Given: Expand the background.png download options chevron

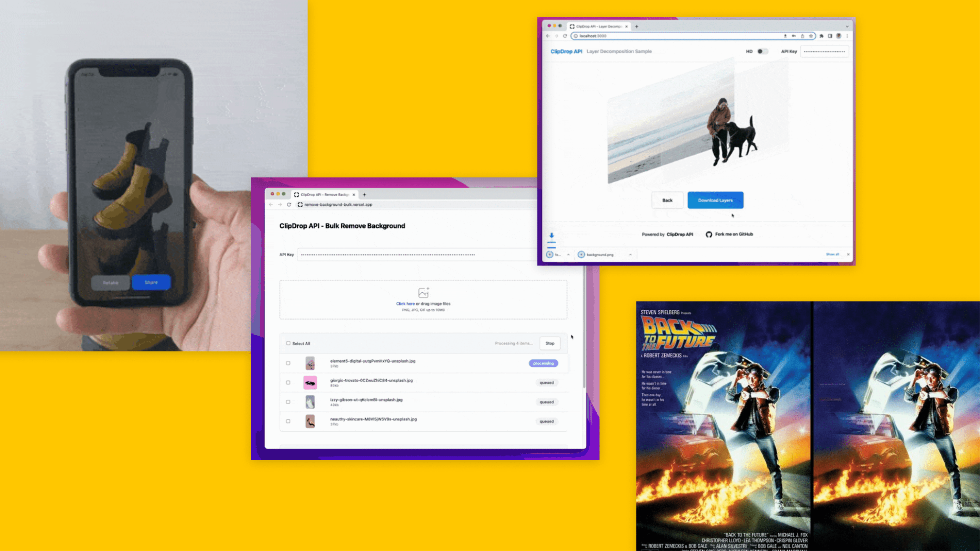Looking at the screenshot, I should (630, 255).
